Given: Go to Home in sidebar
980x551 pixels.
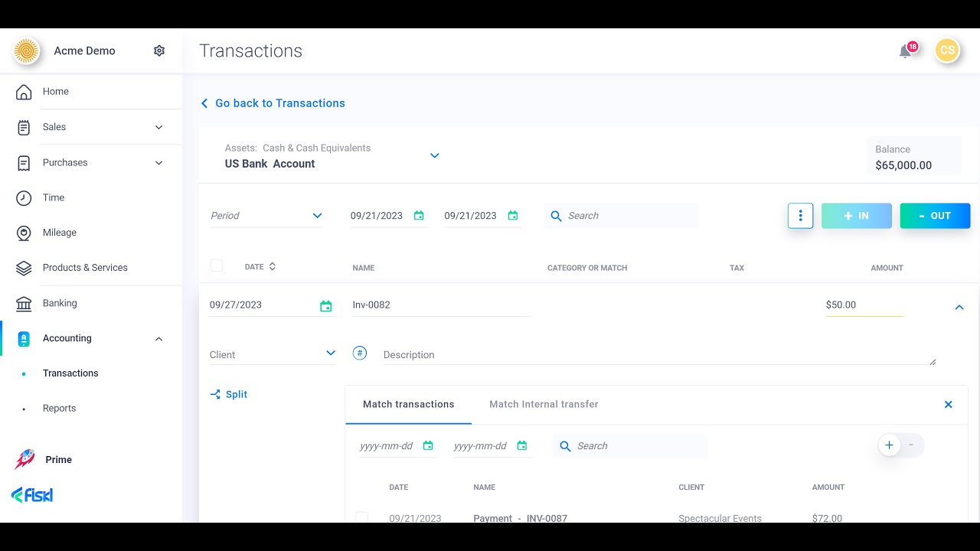Looking at the screenshot, I should pyautogui.click(x=56, y=92).
